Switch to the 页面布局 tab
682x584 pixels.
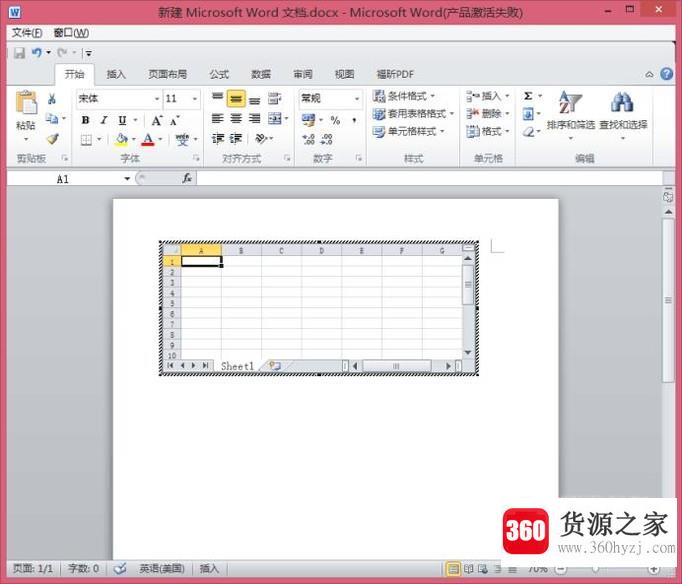click(x=167, y=74)
